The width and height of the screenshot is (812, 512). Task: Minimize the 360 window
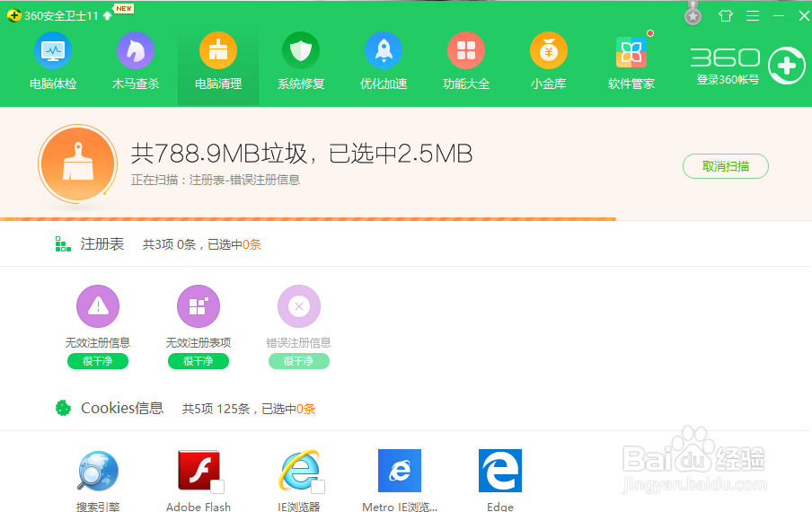pyautogui.click(x=779, y=16)
